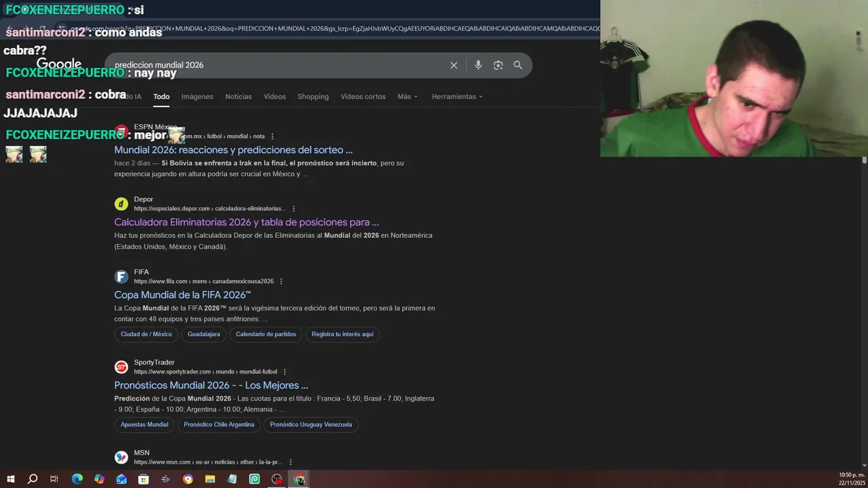Click the 'Pronóstico Chile Argentina' chip

(x=219, y=425)
